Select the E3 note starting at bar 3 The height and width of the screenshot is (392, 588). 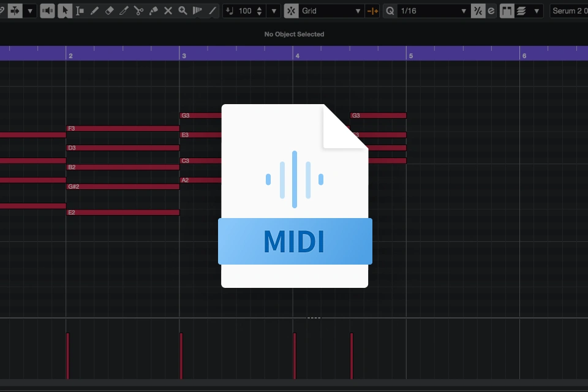(x=201, y=135)
